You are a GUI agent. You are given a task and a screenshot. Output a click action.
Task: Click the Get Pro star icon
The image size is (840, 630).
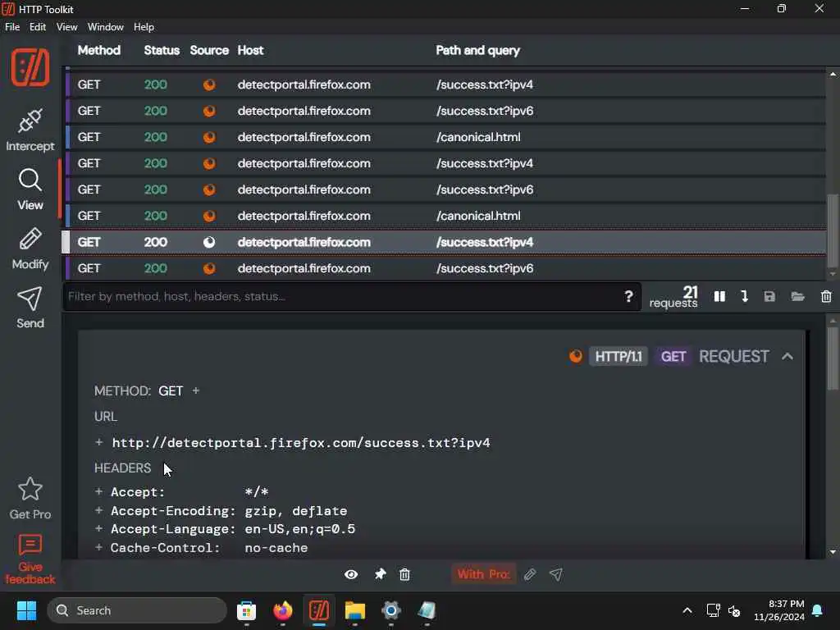click(x=30, y=489)
